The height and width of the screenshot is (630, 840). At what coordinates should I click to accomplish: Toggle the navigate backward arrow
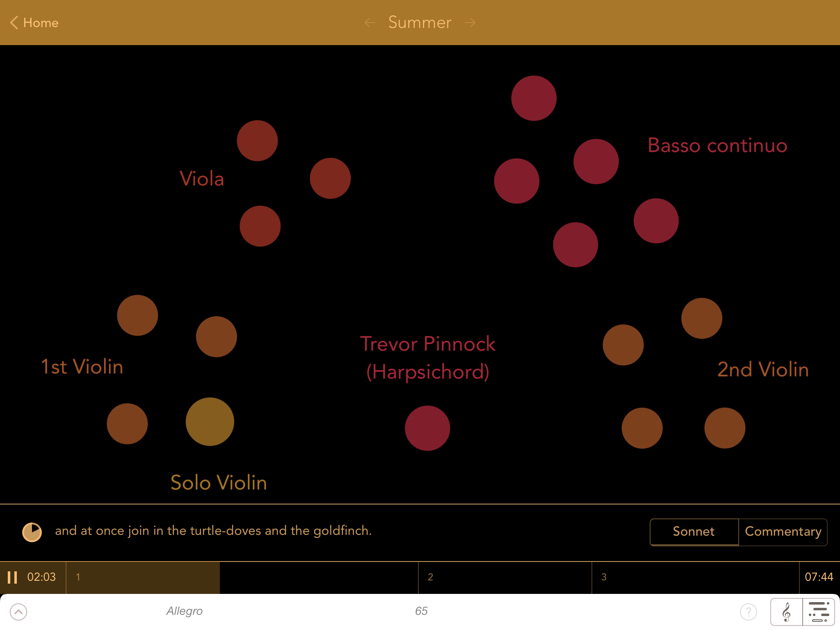369,23
